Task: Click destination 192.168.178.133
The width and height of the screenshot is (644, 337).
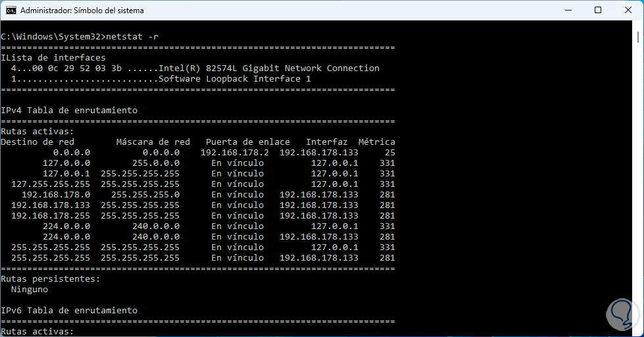Action: click(51, 205)
